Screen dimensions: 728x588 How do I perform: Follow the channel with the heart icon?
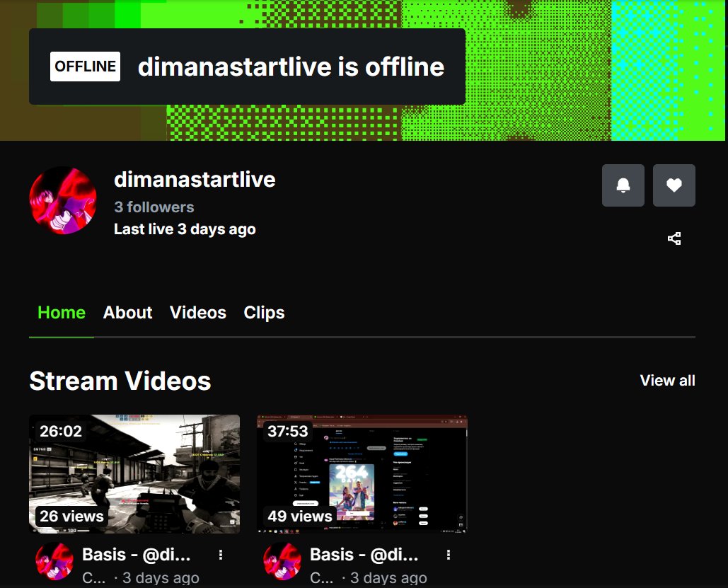pyautogui.click(x=674, y=185)
